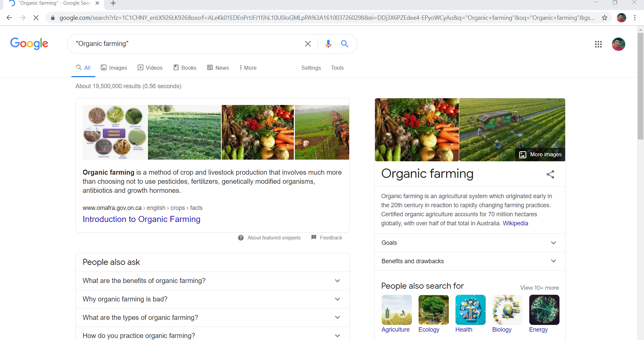Screen dimensions: 644x340
Task: Switch to the Videos tab
Action: click(x=150, y=68)
